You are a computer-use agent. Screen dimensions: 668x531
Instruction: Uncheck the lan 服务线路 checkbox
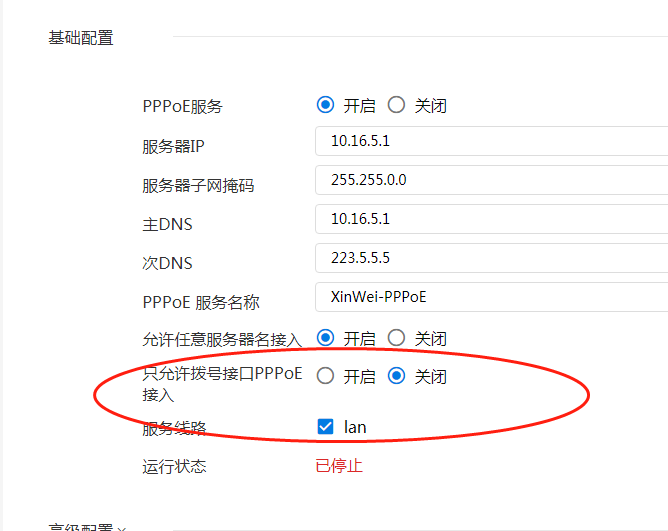(x=325, y=427)
